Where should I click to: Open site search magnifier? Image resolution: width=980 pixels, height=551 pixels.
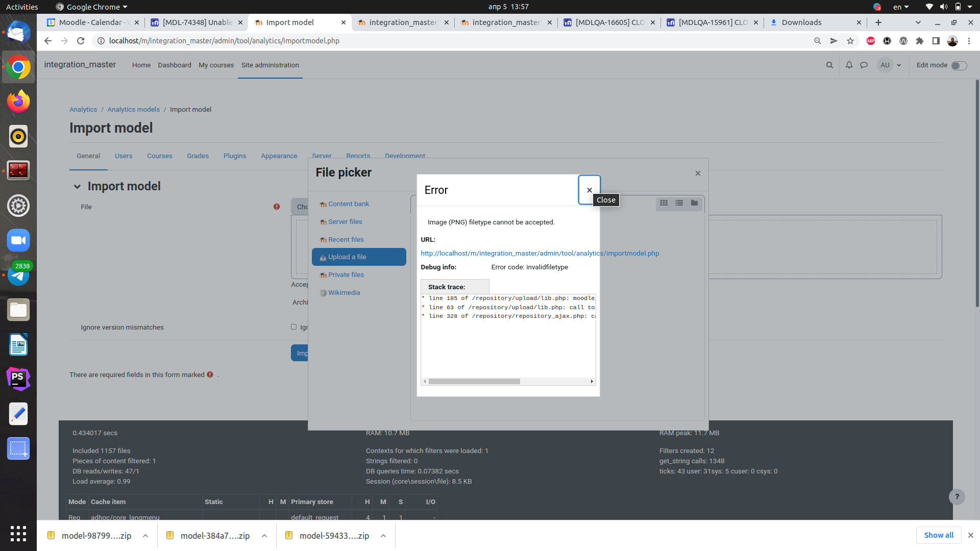point(829,65)
